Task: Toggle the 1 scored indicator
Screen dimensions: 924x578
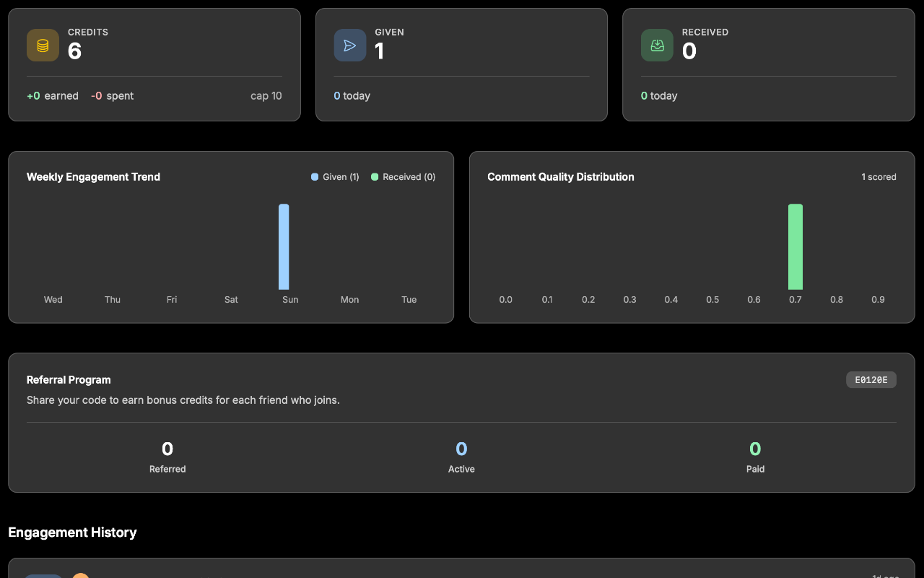Action: coord(879,176)
